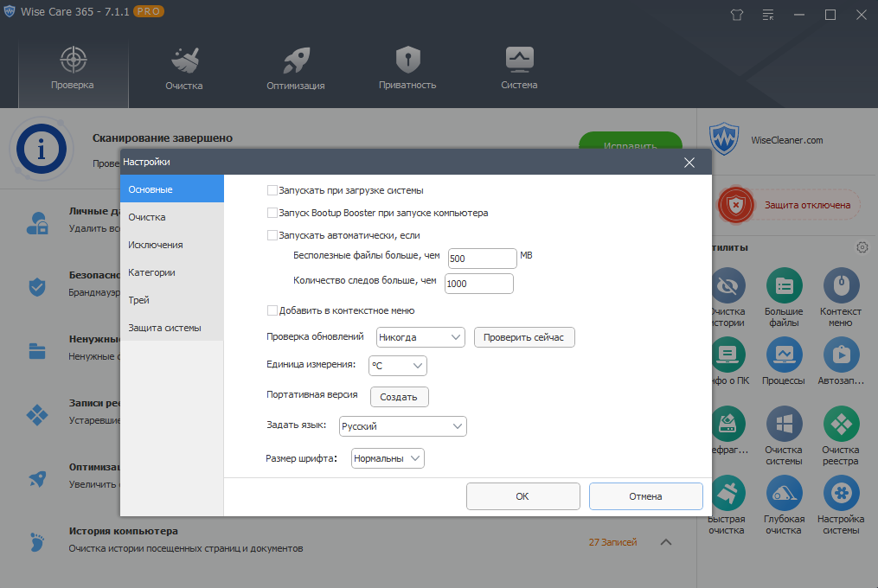Open the Очистка cleaning broom icon
This screenshot has height=588, width=878.
(185, 61)
